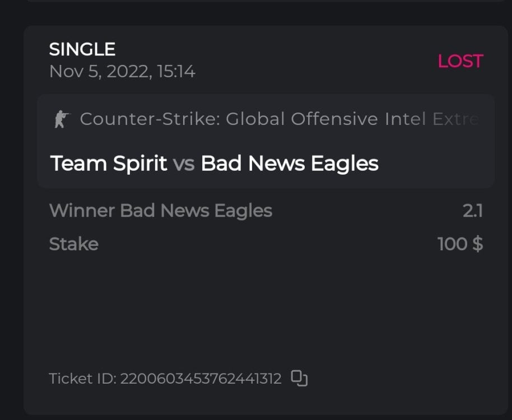
Task: Click the Ticket ID label text
Action: pos(82,379)
